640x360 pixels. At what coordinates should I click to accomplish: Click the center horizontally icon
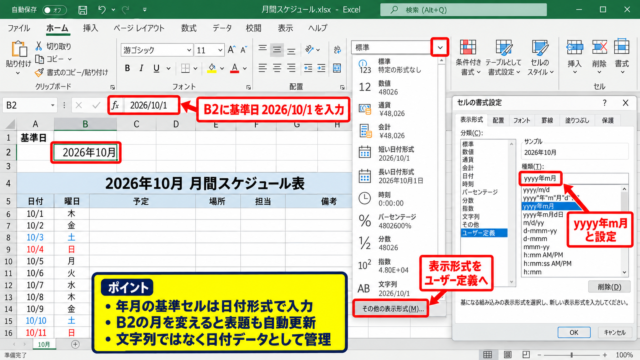pos(277,68)
